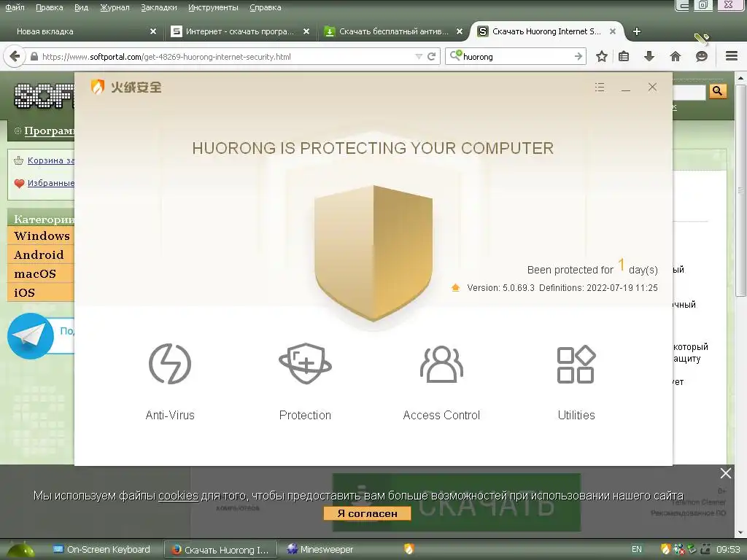Open the search engine selector dropdown
This screenshot has width=747, height=560.
(455, 55)
